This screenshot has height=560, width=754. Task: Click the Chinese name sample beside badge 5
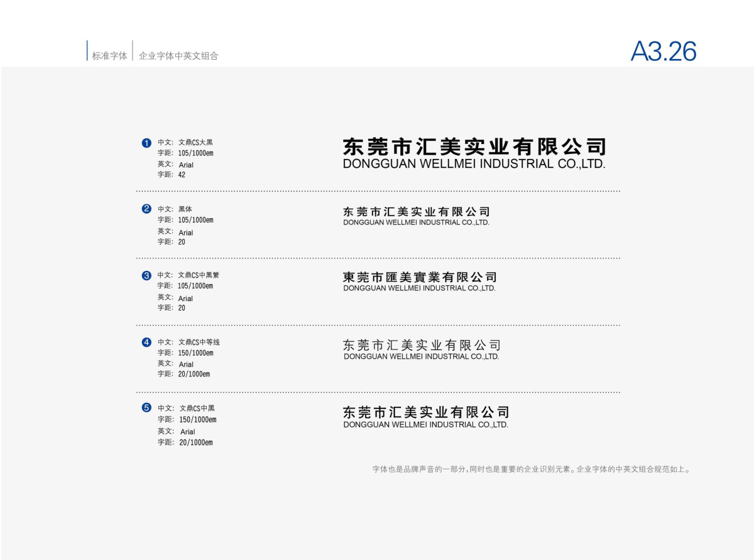click(425, 412)
